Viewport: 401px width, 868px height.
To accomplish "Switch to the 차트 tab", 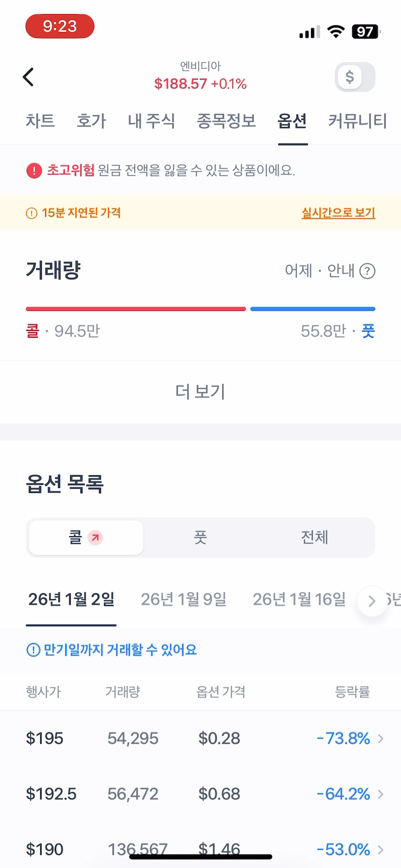I will (40, 121).
